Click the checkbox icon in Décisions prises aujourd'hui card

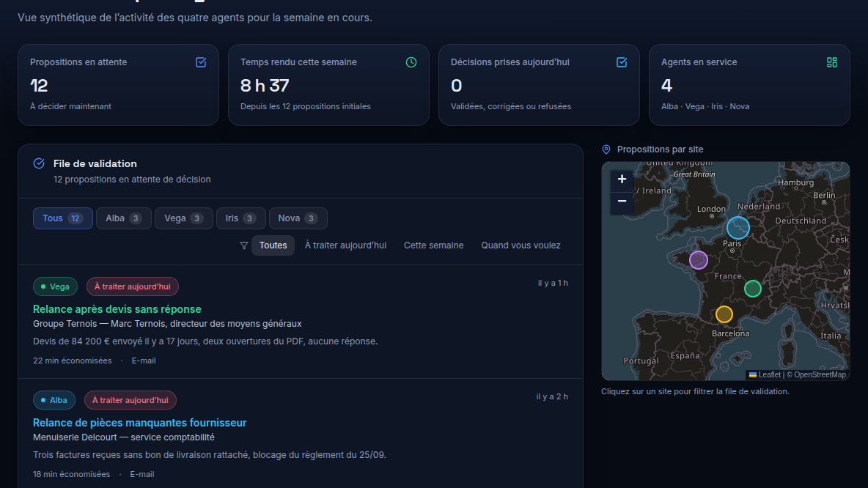point(622,62)
